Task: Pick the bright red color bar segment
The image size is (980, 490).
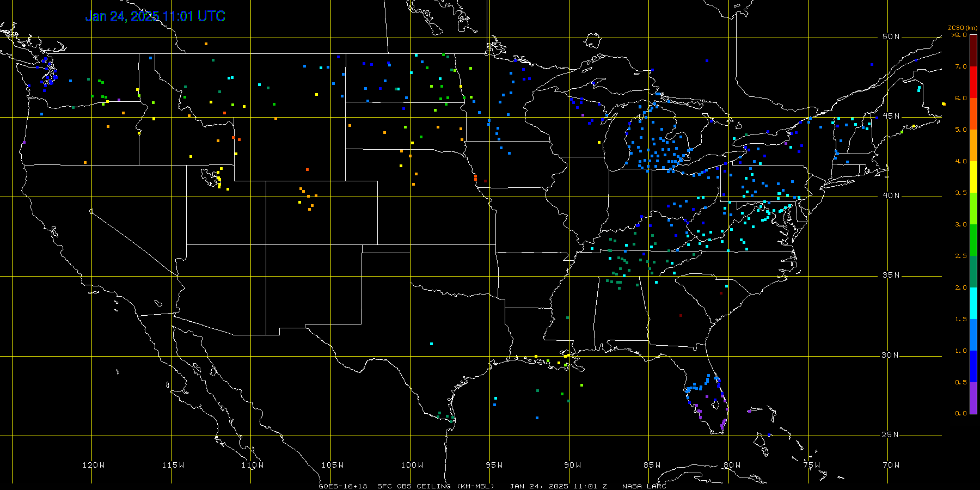Action: [x=973, y=82]
